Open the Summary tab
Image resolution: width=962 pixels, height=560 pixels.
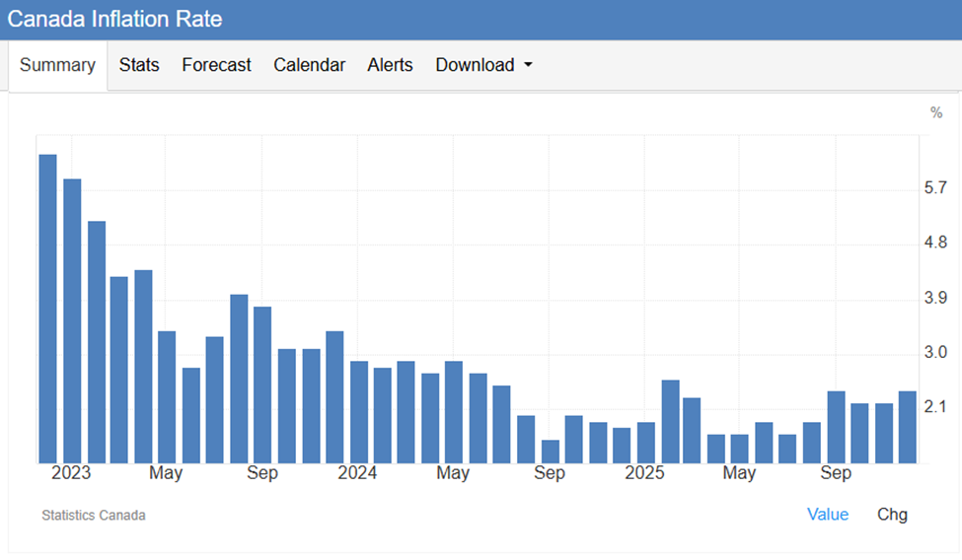coord(57,65)
